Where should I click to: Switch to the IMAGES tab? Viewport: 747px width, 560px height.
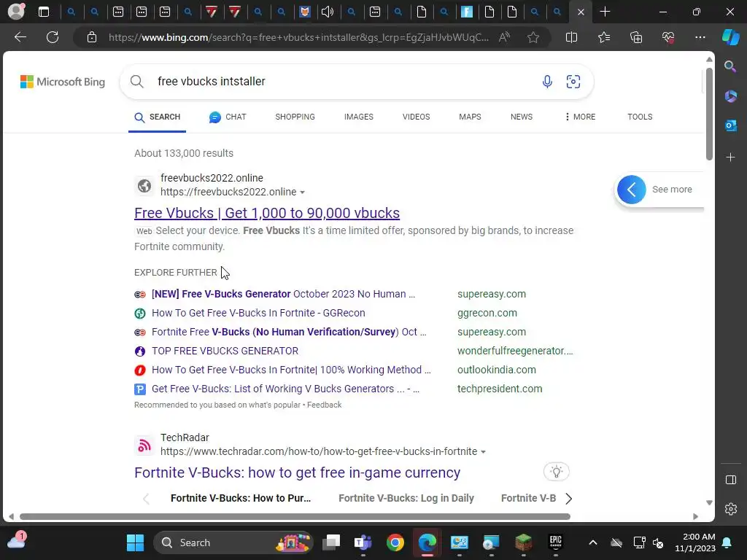359,117
